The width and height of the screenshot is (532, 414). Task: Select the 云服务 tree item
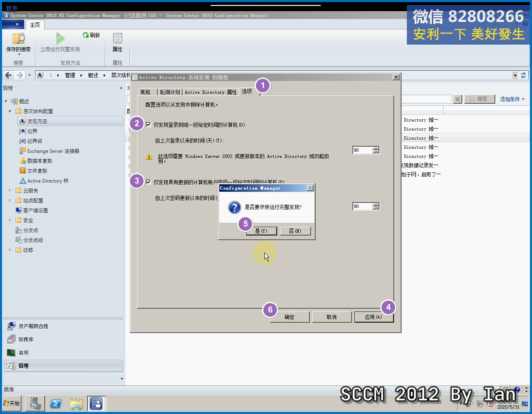(31, 190)
